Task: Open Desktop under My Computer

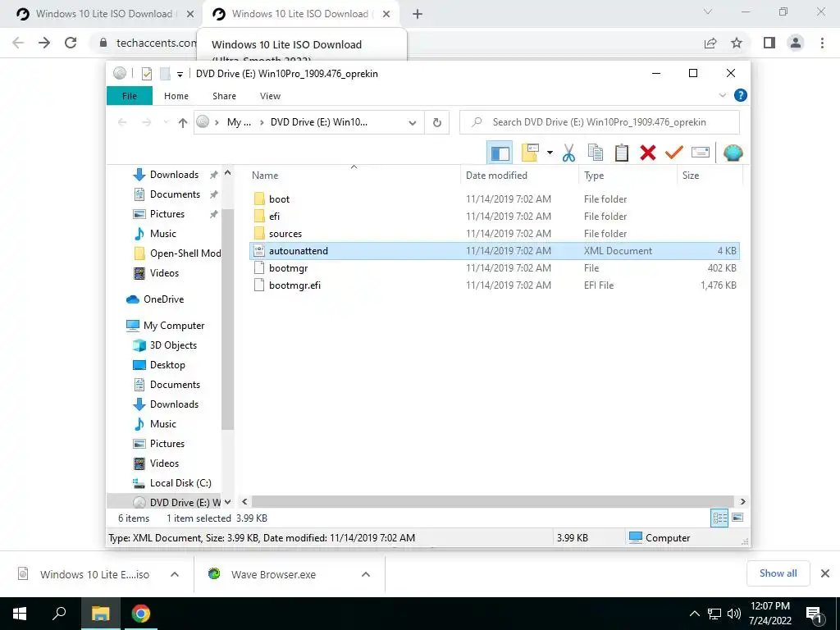Action: (x=167, y=365)
